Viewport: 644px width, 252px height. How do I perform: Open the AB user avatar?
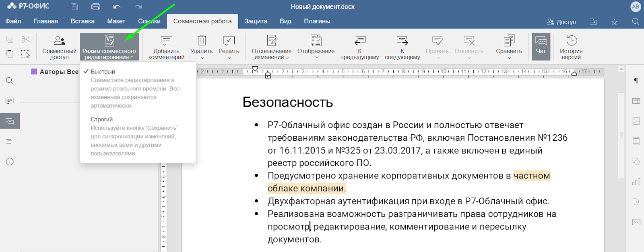[636, 6]
